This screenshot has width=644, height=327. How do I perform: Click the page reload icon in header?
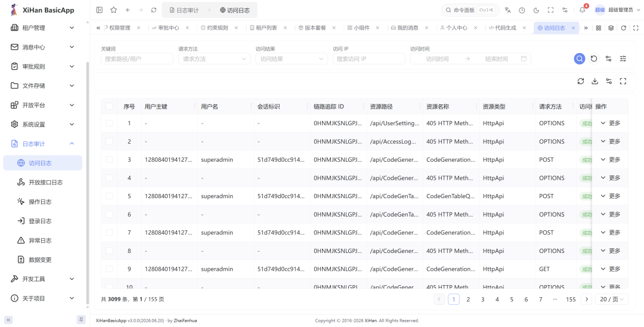click(x=154, y=10)
